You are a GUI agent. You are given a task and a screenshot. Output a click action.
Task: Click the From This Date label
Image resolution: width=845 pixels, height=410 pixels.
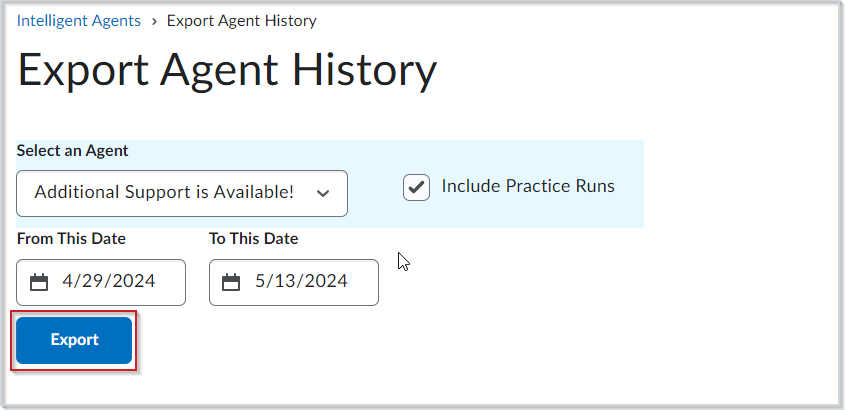point(71,239)
